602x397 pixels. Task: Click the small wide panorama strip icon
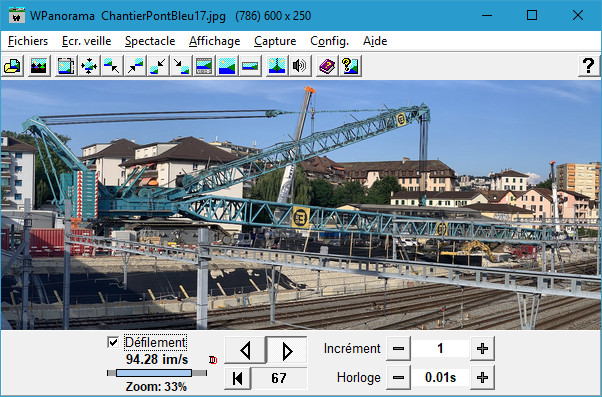(x=250, y=66)
